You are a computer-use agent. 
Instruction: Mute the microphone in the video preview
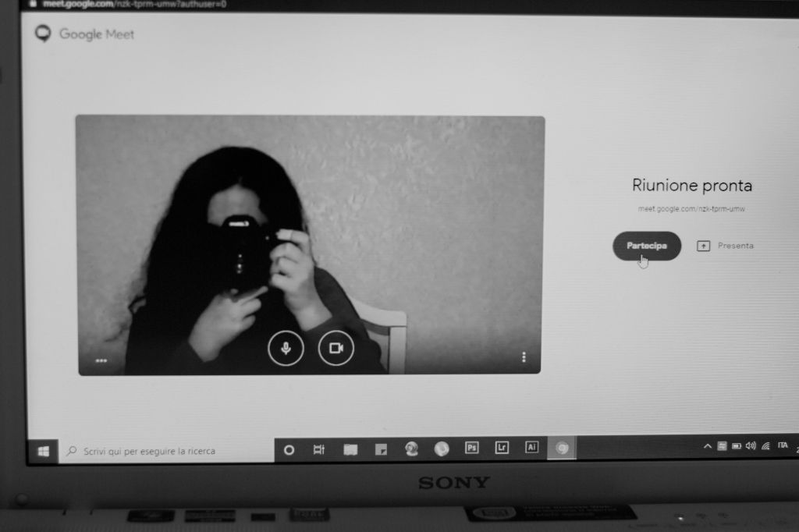[286, 348]
